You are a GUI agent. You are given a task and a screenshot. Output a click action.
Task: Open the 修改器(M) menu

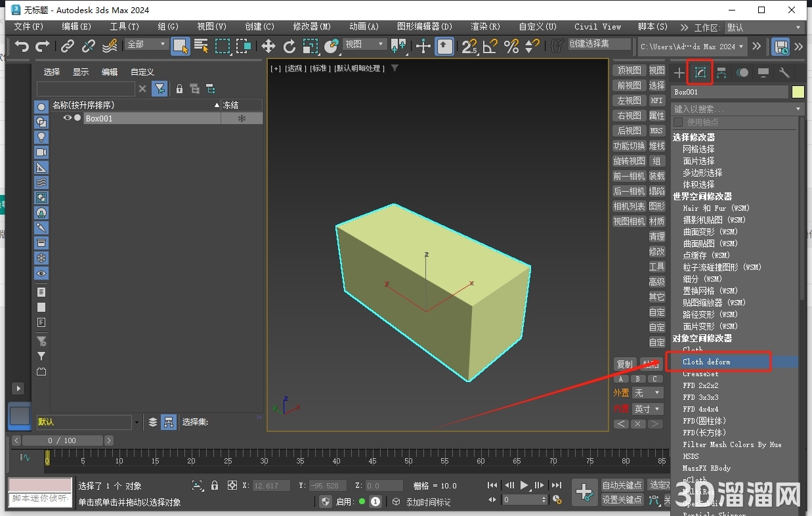point(312,27)
